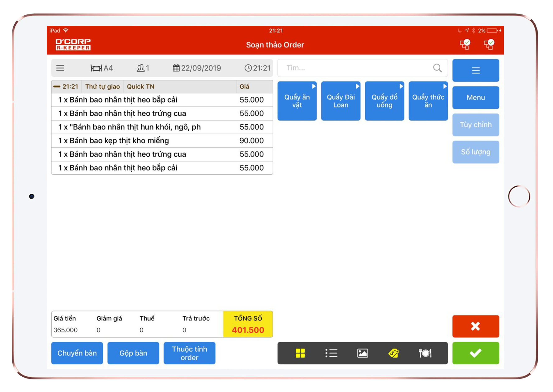553x392 pixels.
Task: Tap the Gộp bàn button
Action: (133, 353)
